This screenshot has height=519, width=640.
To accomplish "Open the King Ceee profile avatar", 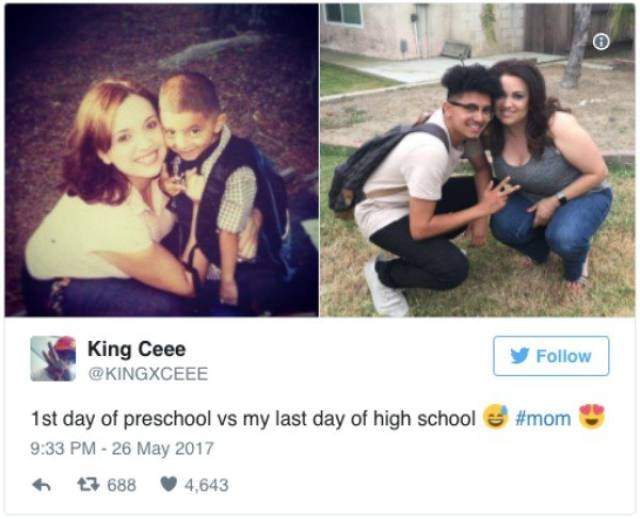I will 53,358.
